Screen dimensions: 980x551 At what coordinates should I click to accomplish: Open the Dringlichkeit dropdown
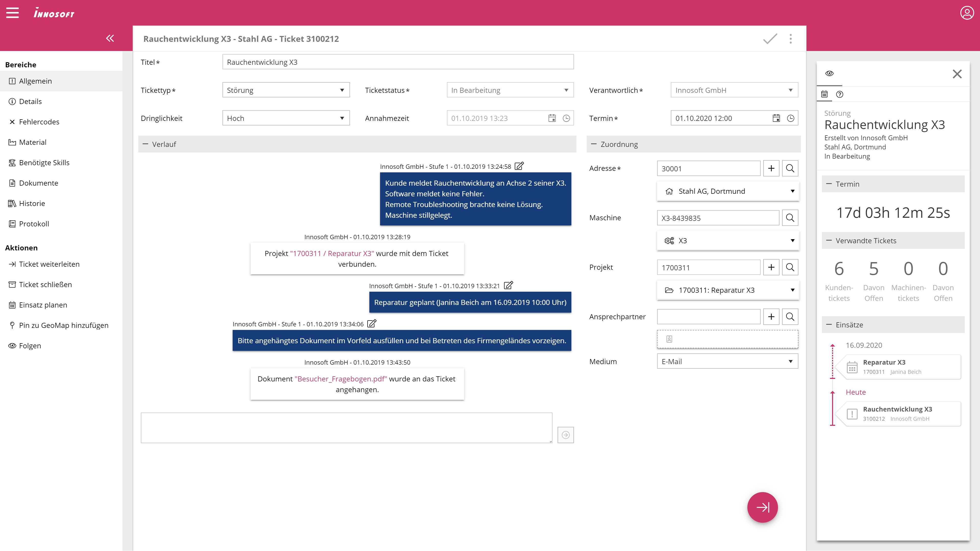coord(286,118)
